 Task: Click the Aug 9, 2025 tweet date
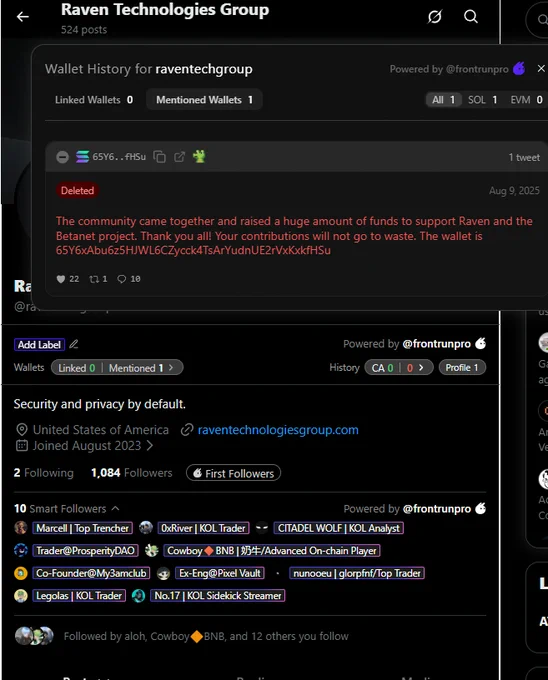click(x=514, y=191)
